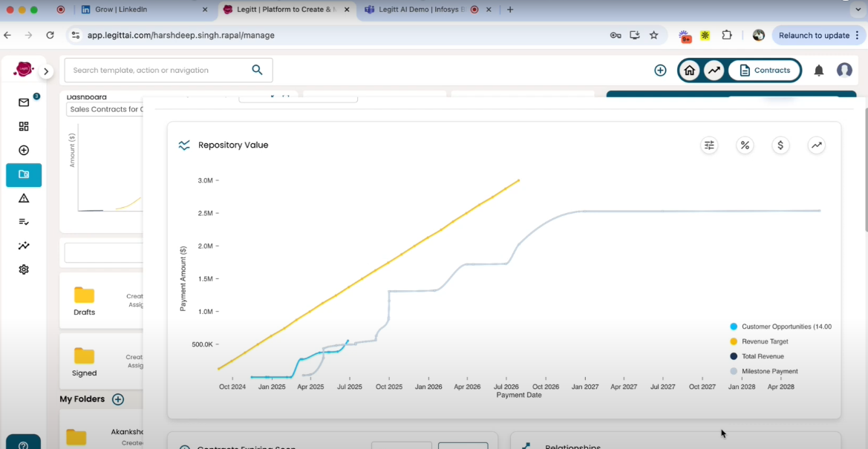Toggle Milestone Payment legend entry

click(764, 372)
